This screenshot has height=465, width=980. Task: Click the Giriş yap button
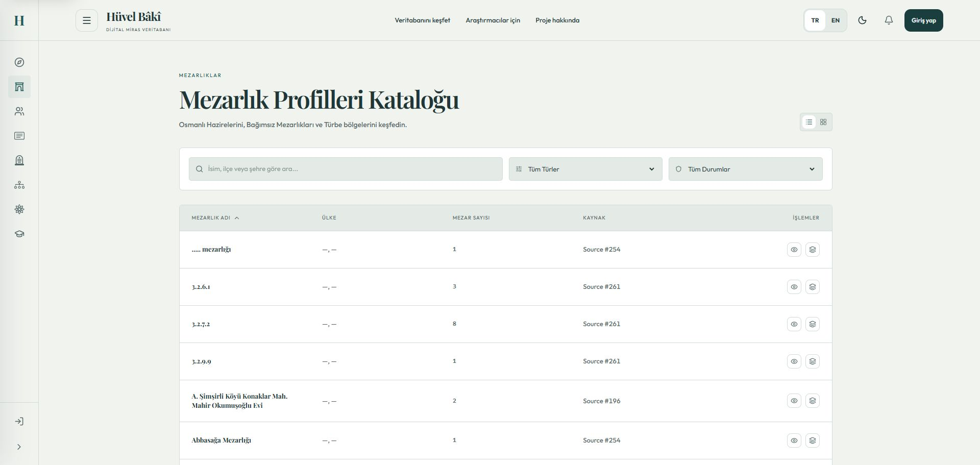coord(924,20)
